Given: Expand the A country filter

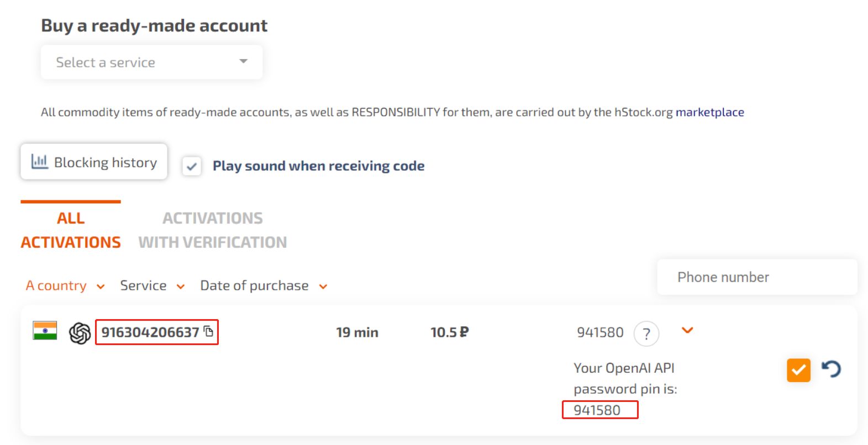Looking at the screenshot, I should (x=65, y=286).
